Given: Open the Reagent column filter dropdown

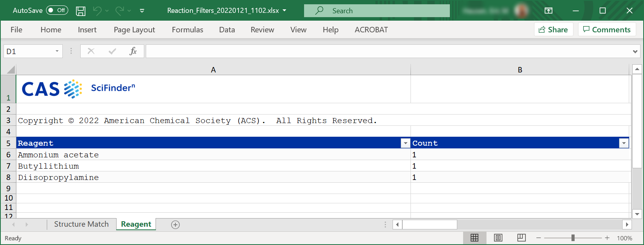Looking at the screenshot, I should [405, 143].
